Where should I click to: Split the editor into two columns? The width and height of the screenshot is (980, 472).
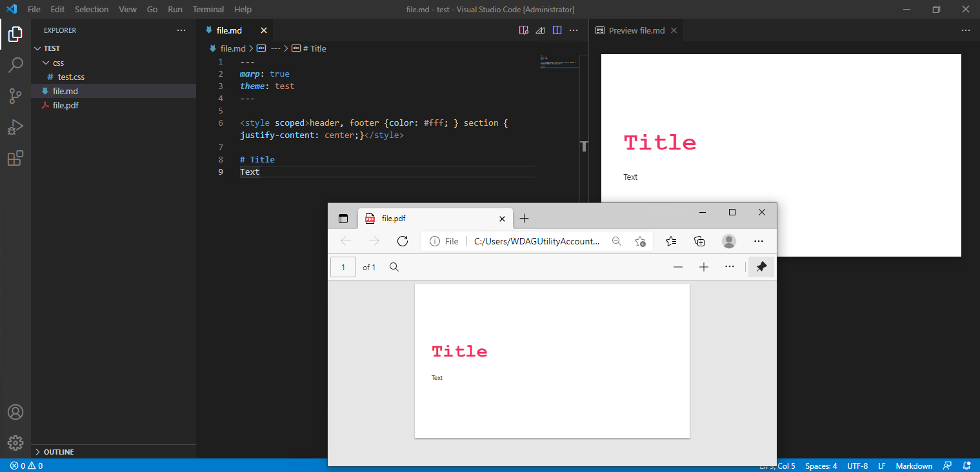(x=557, y=30)
